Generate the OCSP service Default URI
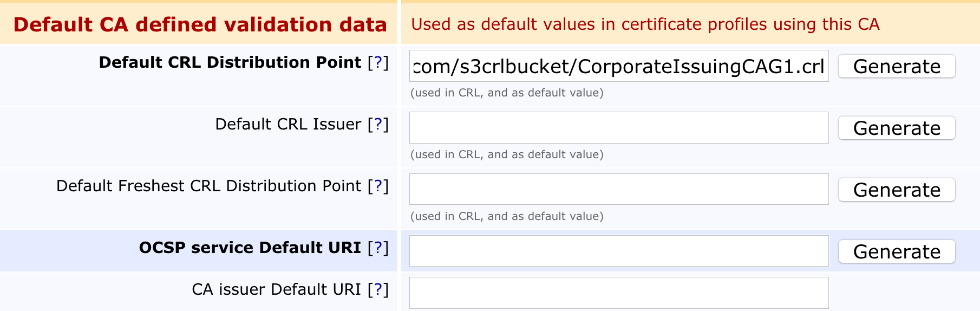This screenshot has width=980, height=311. click(896, 252)
